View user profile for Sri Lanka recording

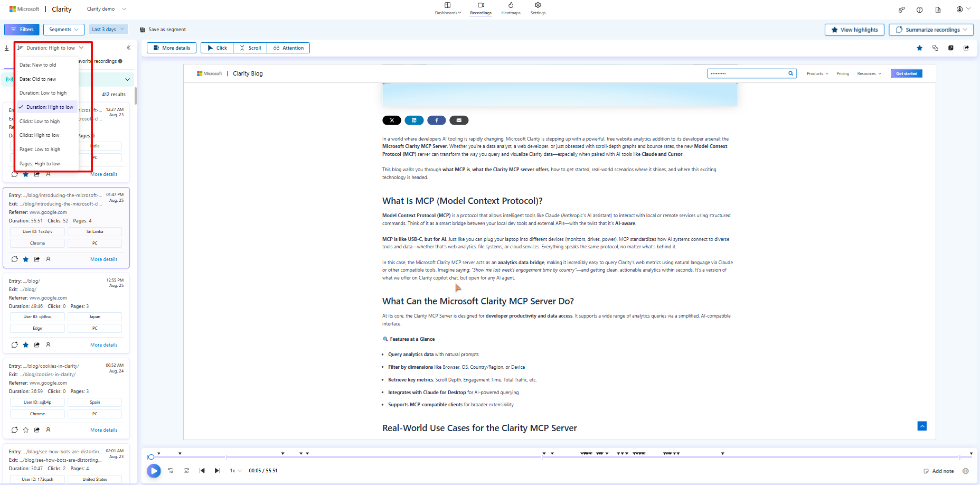click(x=48, y=259)
